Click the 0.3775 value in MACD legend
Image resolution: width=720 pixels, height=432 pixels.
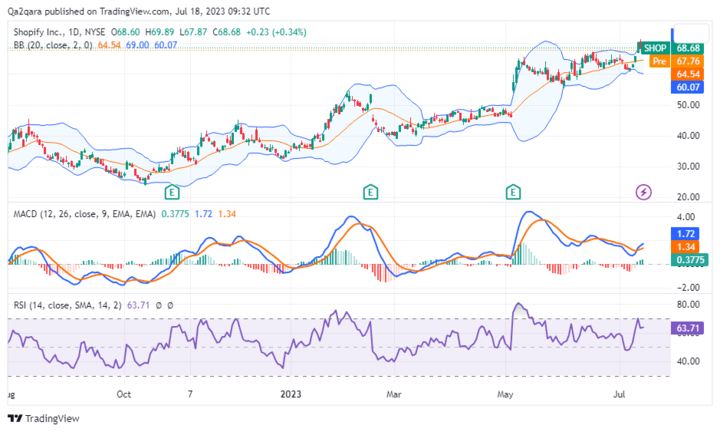click(x=175, y=214)
